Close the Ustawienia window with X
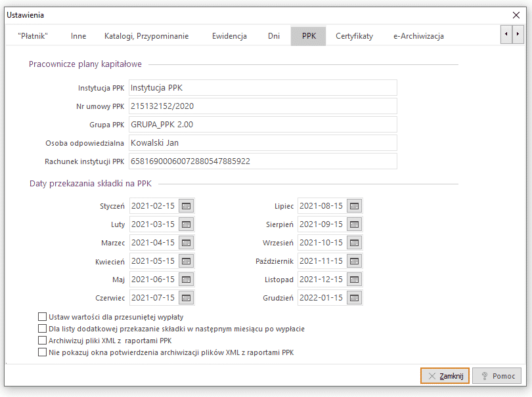Viewport: 532px width, 397px height. [516, 15]
